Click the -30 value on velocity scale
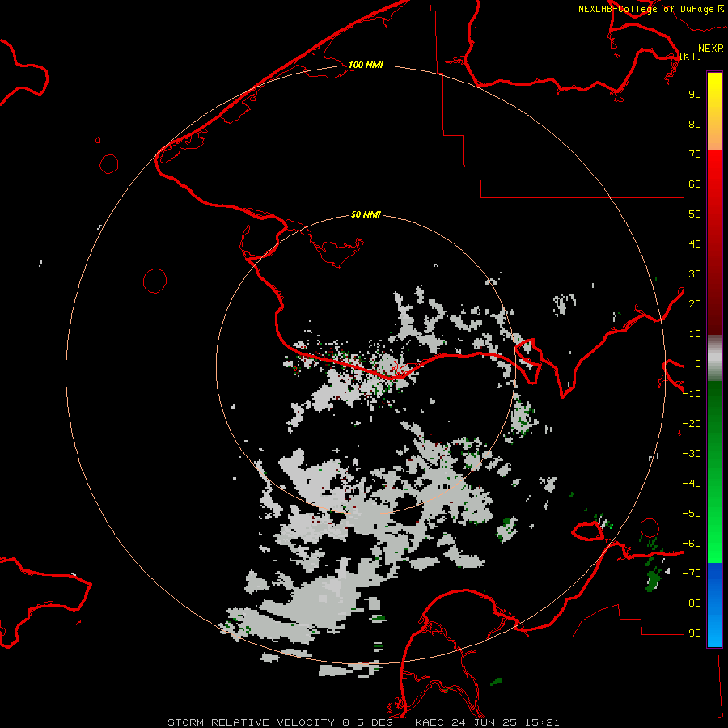This screenshot has width=728, height=728. (692, 454)
